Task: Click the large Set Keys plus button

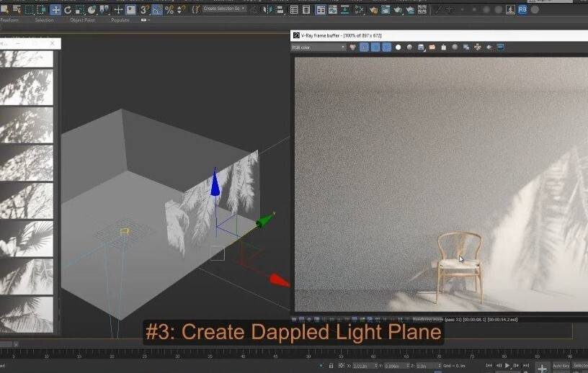Action: pyautogui.click(x=542, y=367)
